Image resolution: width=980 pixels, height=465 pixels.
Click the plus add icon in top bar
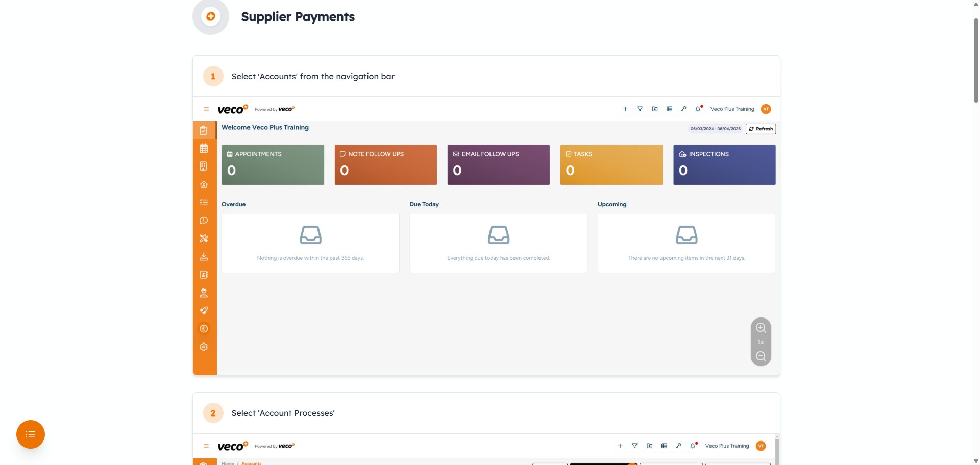pyautogui.click(x=625, y=109)
